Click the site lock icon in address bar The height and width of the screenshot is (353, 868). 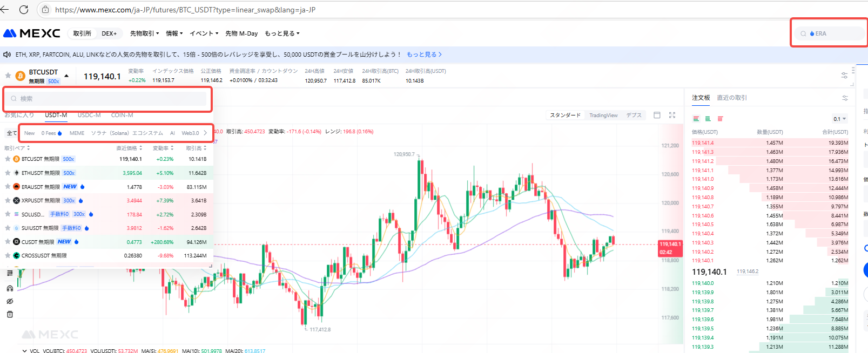point(45,10)
